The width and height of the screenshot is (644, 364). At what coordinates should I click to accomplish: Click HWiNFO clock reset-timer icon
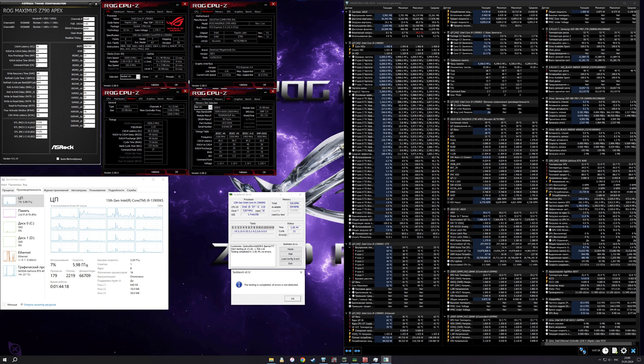(605, 351)
